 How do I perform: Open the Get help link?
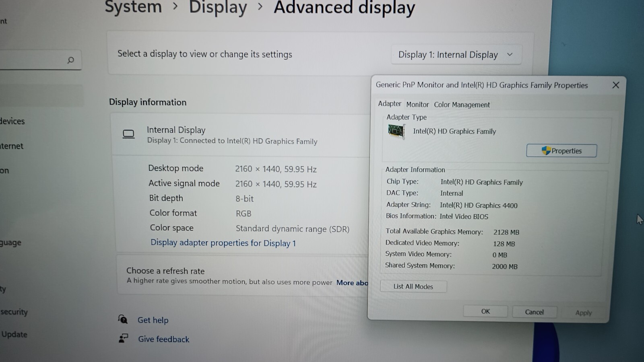[153, 320]
